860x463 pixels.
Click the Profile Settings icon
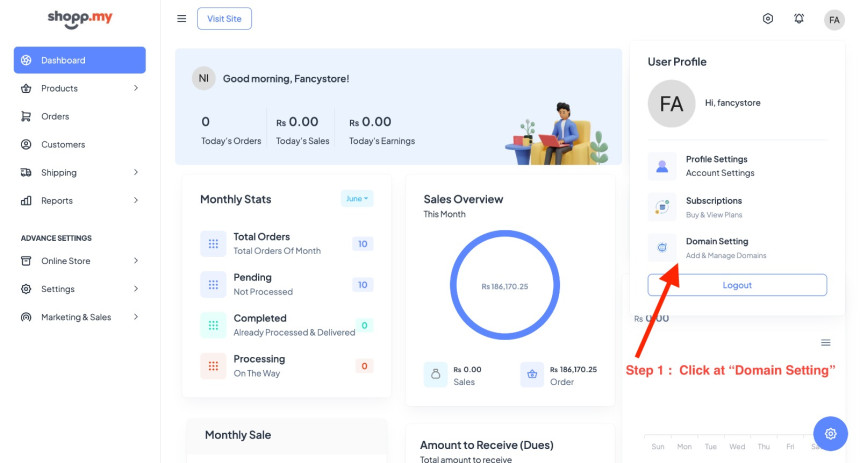coord(662,166)
